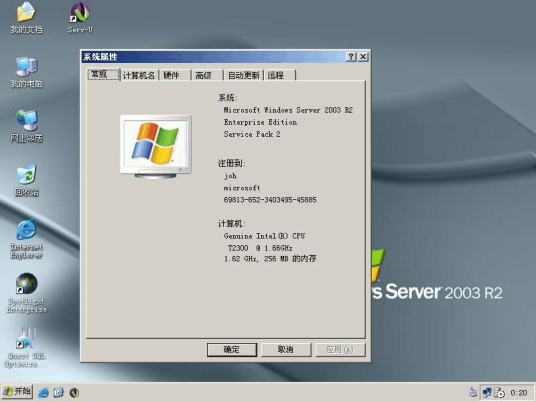
Task: Click the 注册到: label
Action: click(231, 163)
